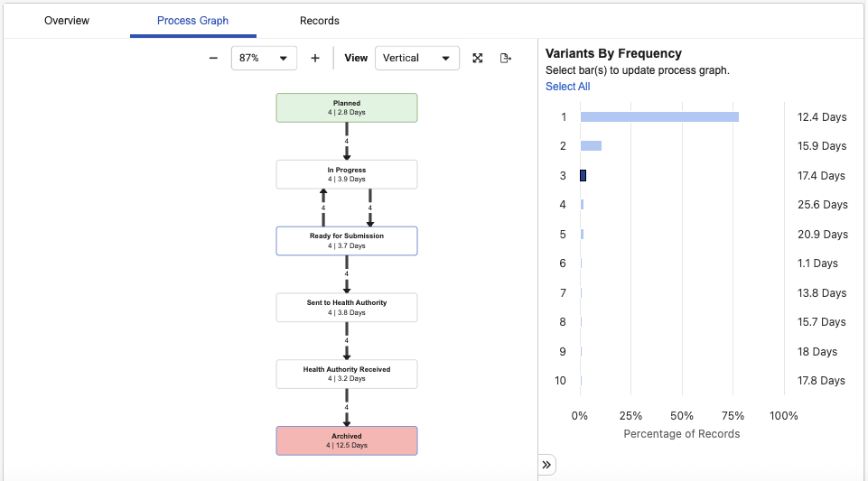The image size is (868, 481).
Task: Click the 15.9 Days duration label
Action: 822,146
